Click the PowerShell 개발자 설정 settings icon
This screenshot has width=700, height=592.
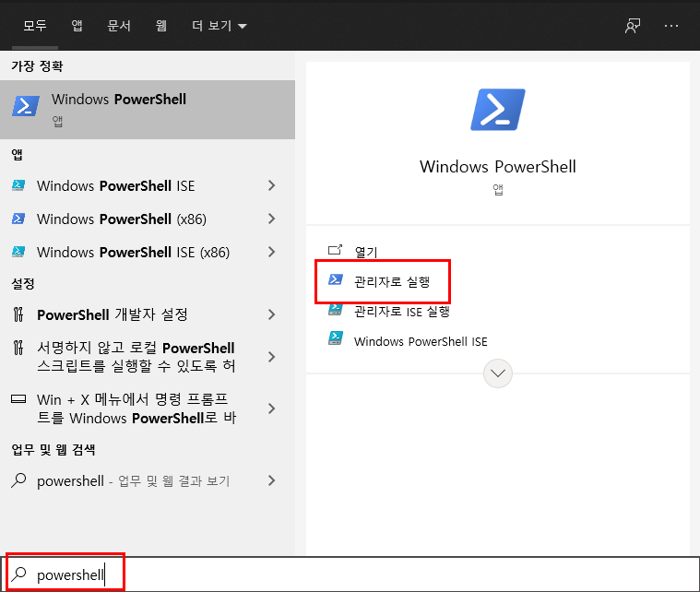(x=18, y=314)
